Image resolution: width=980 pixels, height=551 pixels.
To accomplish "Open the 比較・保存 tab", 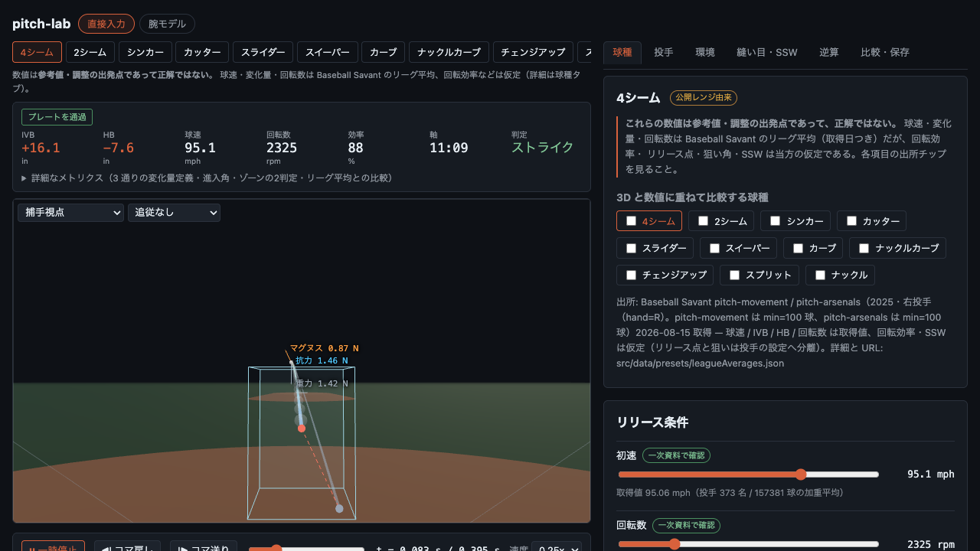I will [885, 52].
